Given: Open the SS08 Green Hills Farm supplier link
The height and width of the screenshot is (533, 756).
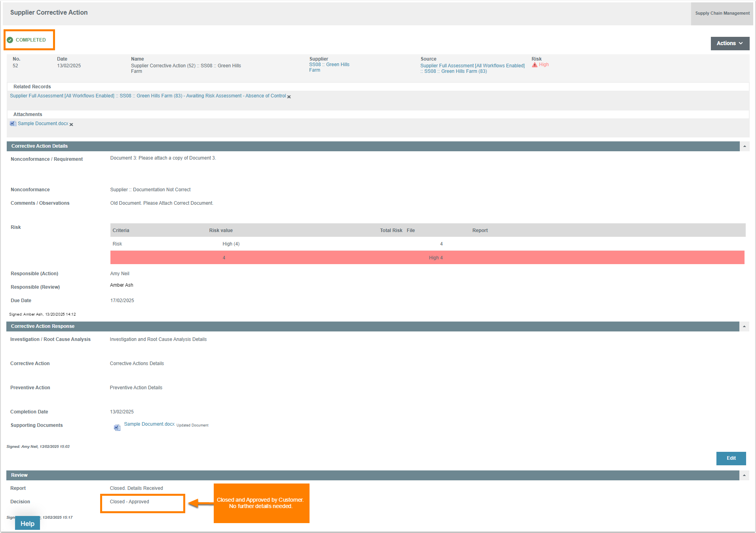Looking at the screenshot, I should [x=329, y=67].
